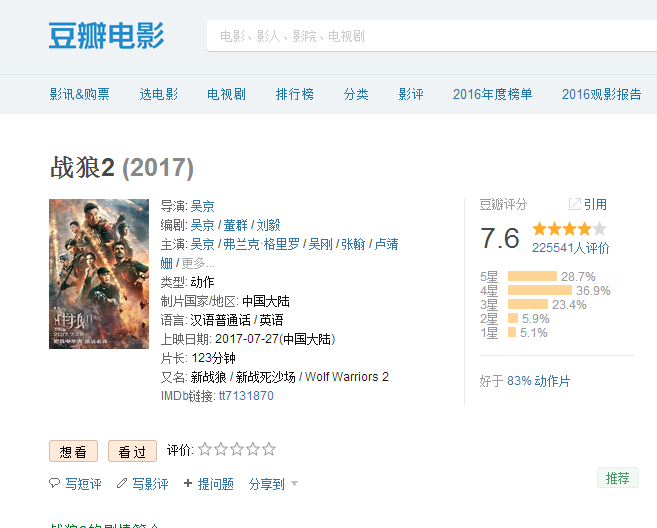Click the star rating display beside 7.6
657x528 pixels.
click(x=569, y=229)
